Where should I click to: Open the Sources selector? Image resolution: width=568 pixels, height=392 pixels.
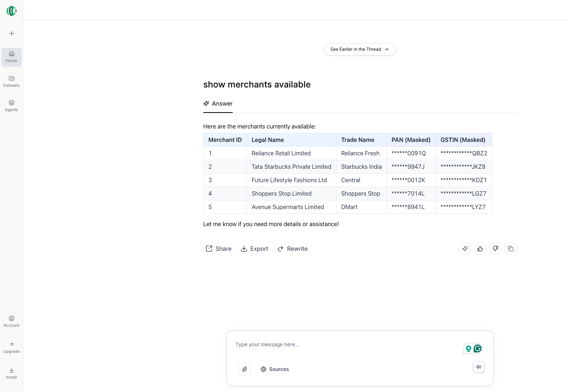pyautogui.click(x=275, y=369)
